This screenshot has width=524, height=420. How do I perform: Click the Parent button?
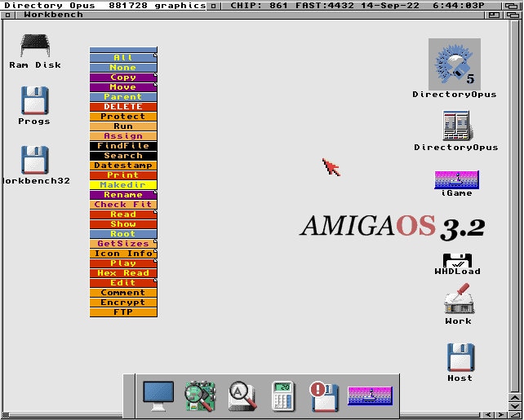pyautogui.click(x=123, y=97)
